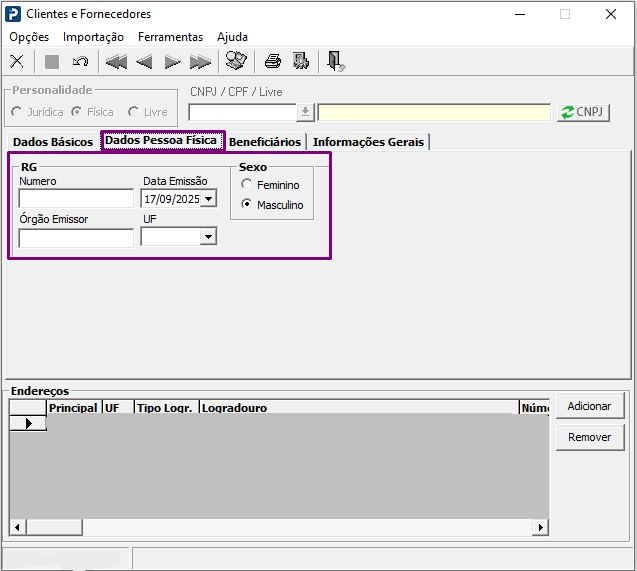Open the Ferramentas menu
The height and width of the screenshot is (571, 637).
click(x=170, y=37)
